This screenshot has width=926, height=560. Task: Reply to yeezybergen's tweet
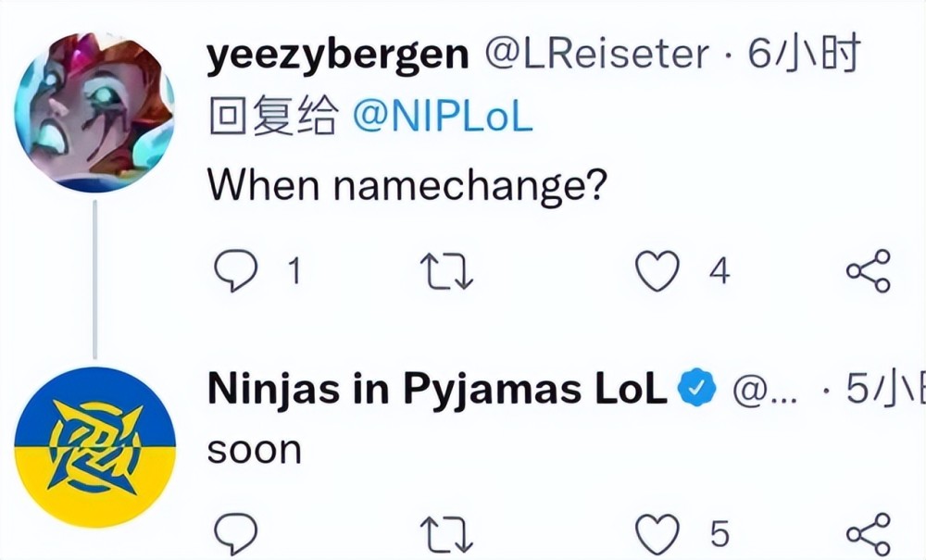coord(234,270)
